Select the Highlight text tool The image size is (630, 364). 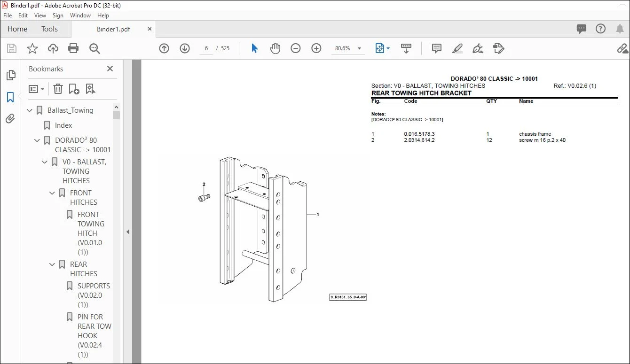pyautogui.click(x=457, y=48)
